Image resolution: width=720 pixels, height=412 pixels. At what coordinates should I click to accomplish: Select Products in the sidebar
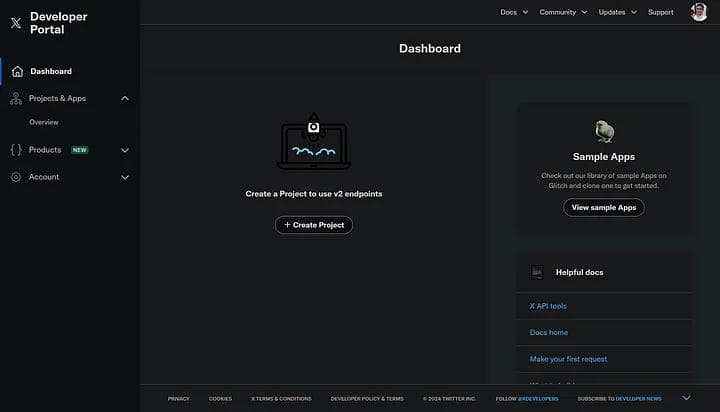point(45,150)
